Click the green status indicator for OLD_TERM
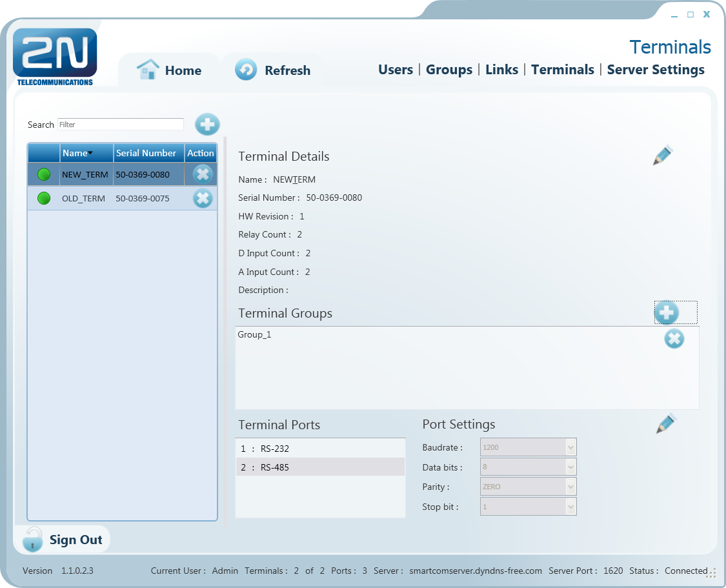 point(44,198)
